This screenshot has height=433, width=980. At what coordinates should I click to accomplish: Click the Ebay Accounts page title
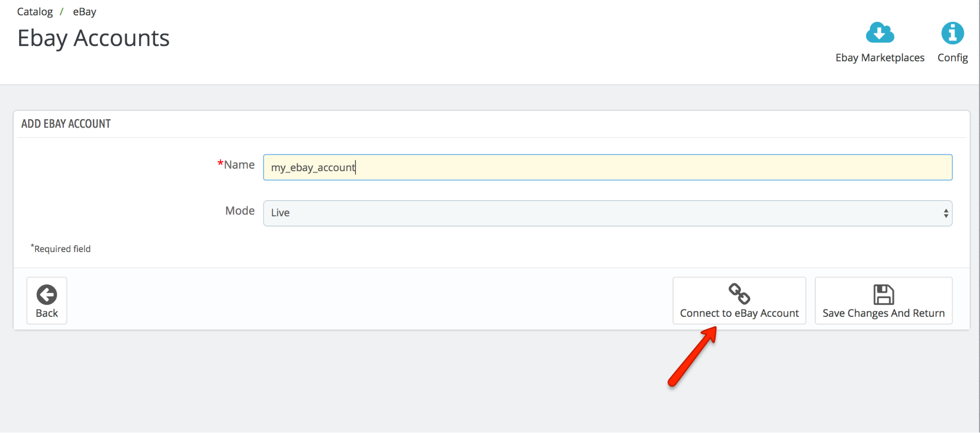tap(93, 38)
